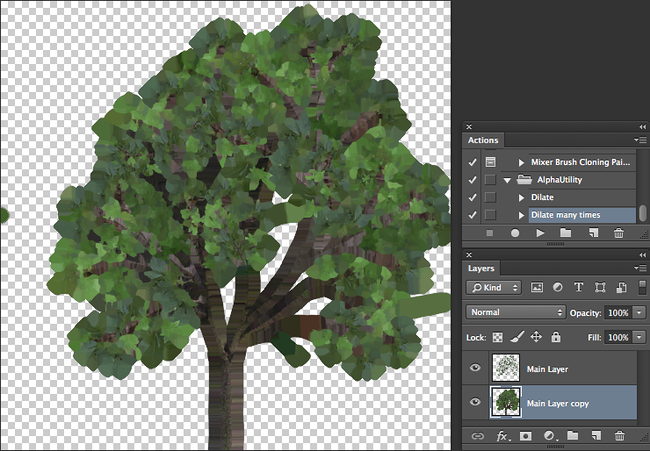The image size is (650, 451).
Task: Delete layer using Layers panel trash
Action: pos(619,436)
